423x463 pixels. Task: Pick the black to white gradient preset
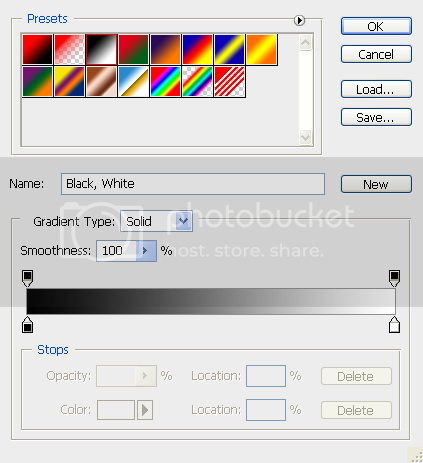(101, 49)
